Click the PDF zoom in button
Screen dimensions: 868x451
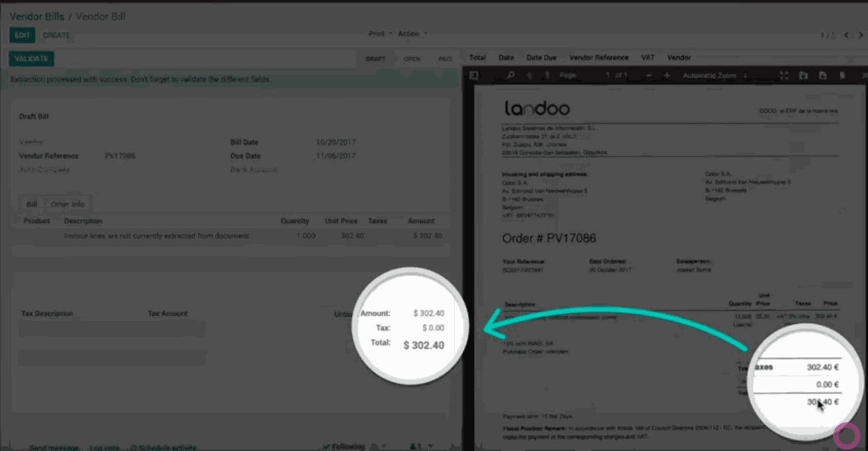coord(667,75)
